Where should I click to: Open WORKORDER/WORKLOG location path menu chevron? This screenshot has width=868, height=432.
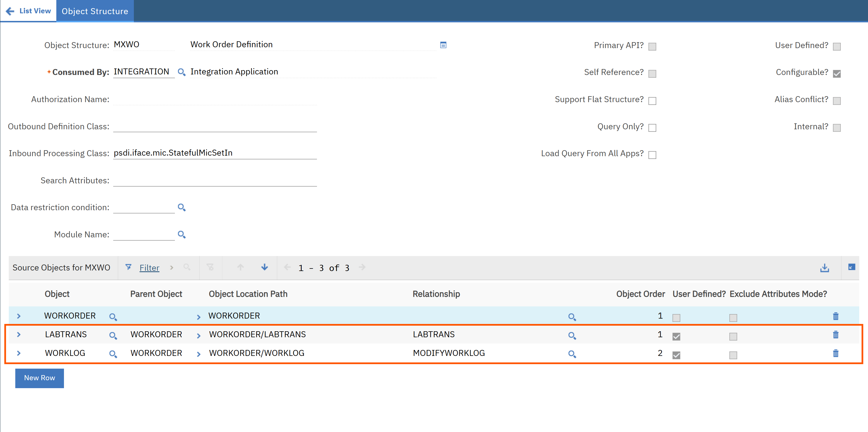[x=198, y=354]
